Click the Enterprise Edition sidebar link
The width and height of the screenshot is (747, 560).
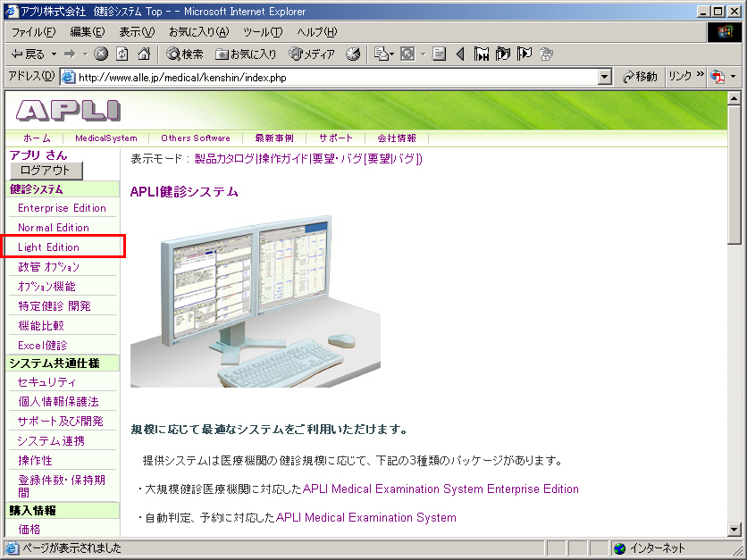[x=62, y=208]
